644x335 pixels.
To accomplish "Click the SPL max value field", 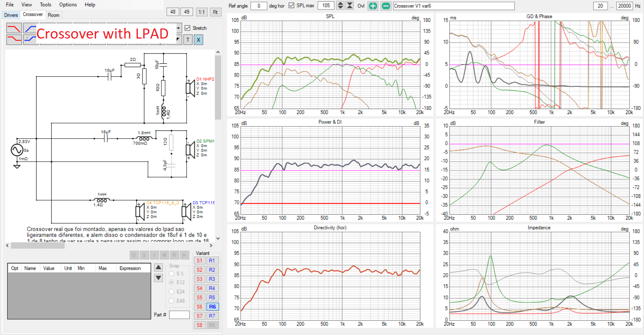I will pos(326,5).
